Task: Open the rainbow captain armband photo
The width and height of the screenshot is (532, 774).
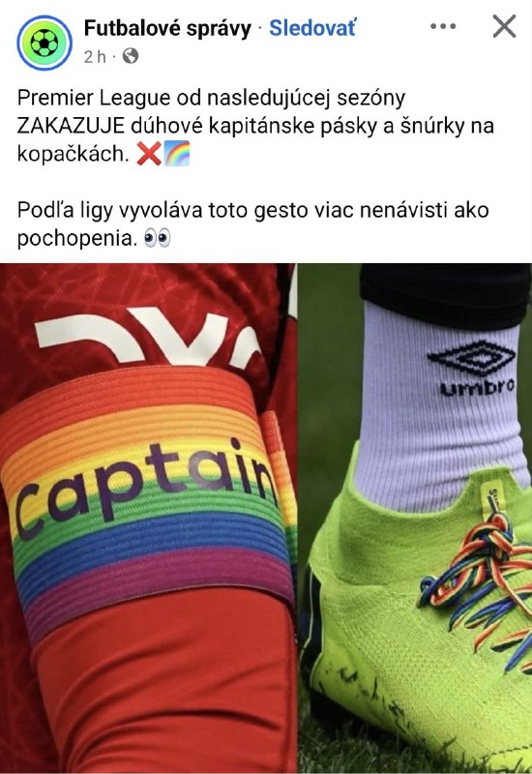Action: [148, 519]
